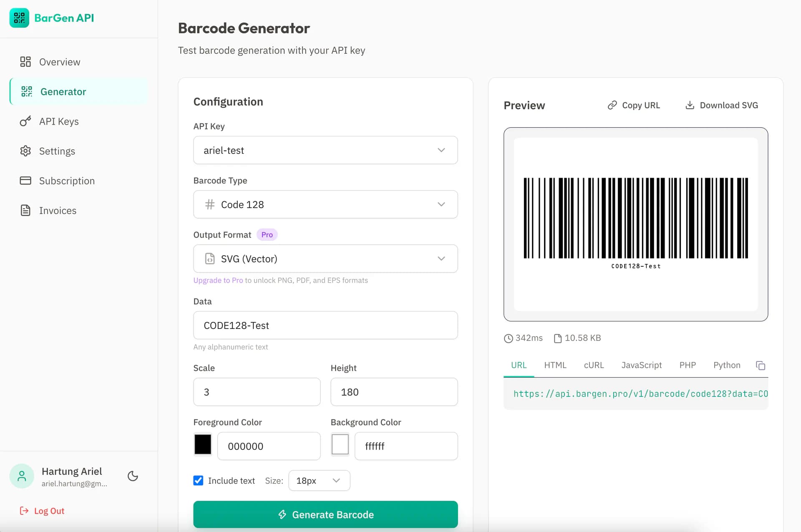Viewport: 801px width, 532px height.
Task: Copy the code snippet with copy icon
Action: 761,366
